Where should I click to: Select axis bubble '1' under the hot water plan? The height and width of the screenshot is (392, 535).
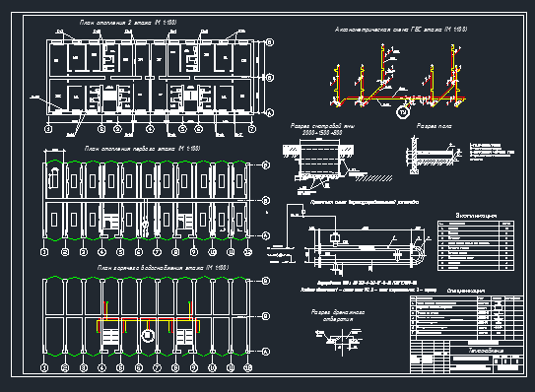click(44, 368)
